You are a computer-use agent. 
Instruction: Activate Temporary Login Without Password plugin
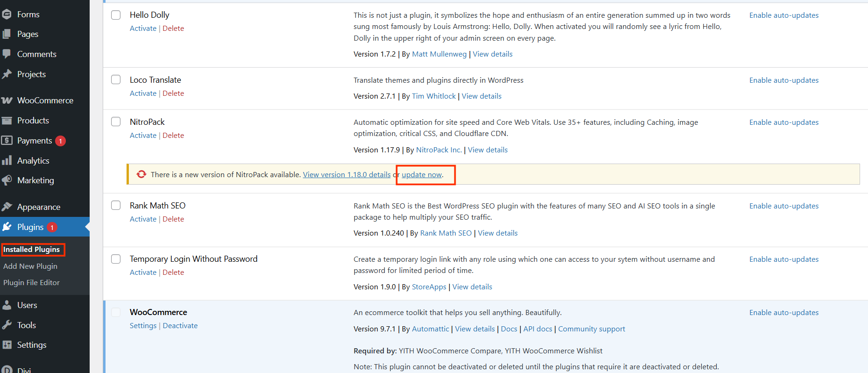(x=143, y=272)
